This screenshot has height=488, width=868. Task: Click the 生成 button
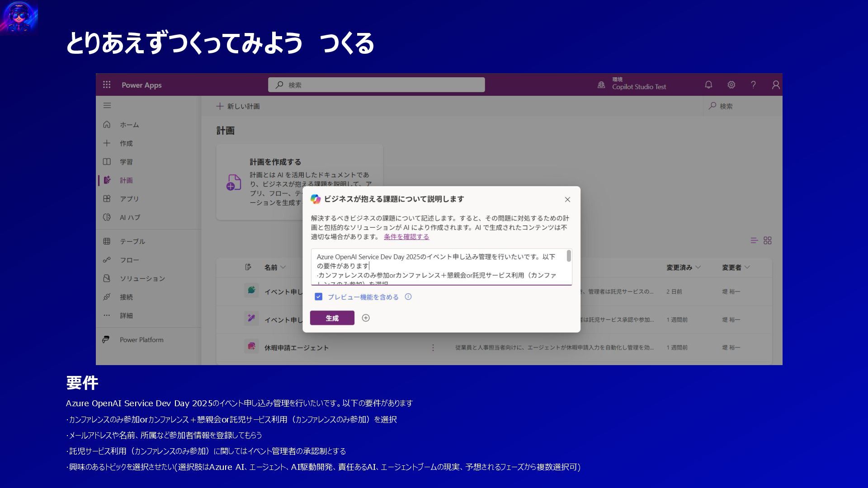click(x=332, y=318)
